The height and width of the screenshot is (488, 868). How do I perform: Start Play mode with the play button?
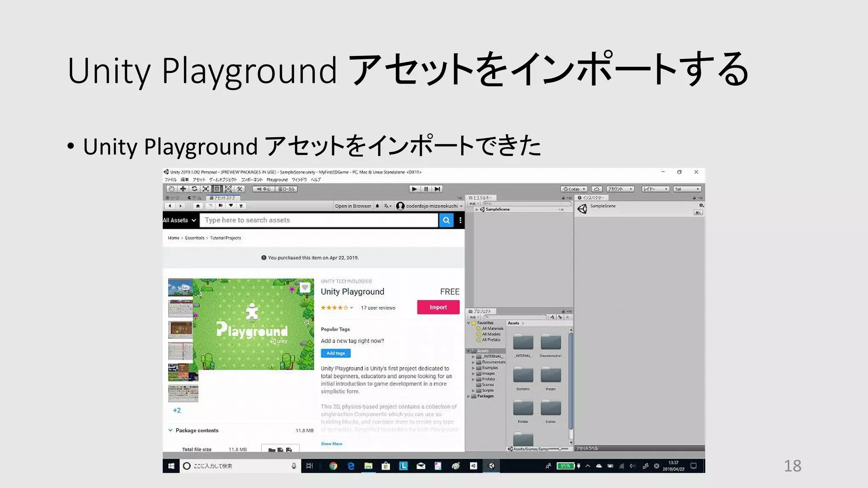pyautogui.click(x=415, y=189)
